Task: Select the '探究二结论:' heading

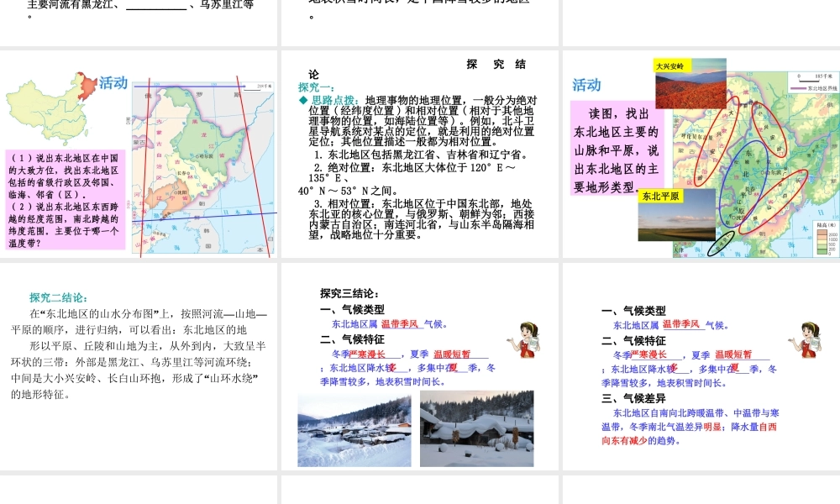Action: (59, 298)
